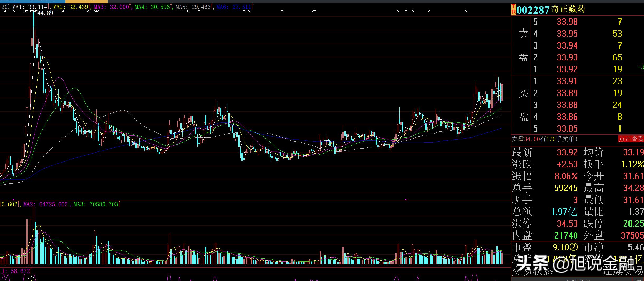Click sell level 1 price 33.92
The image size is (644, 281).
click(567, 69)
